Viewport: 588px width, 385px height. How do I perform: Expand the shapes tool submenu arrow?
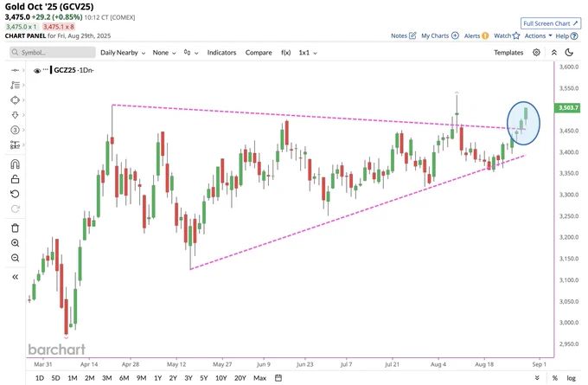pos(23,100)
